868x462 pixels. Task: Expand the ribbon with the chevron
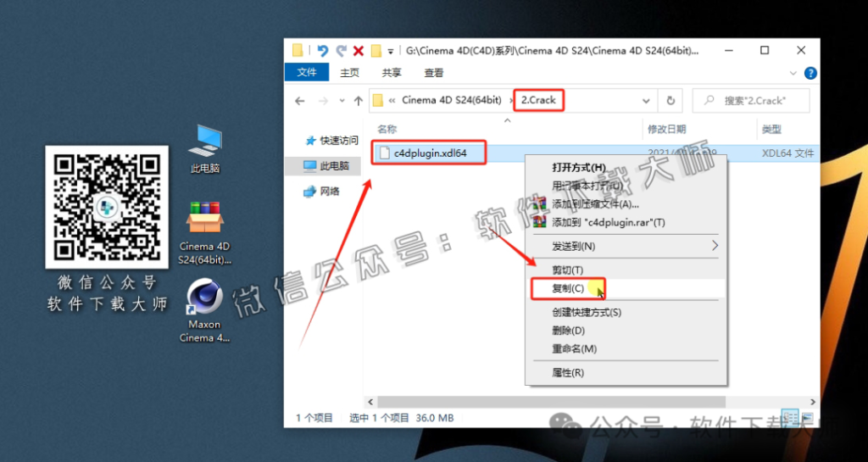coord(792,73)
